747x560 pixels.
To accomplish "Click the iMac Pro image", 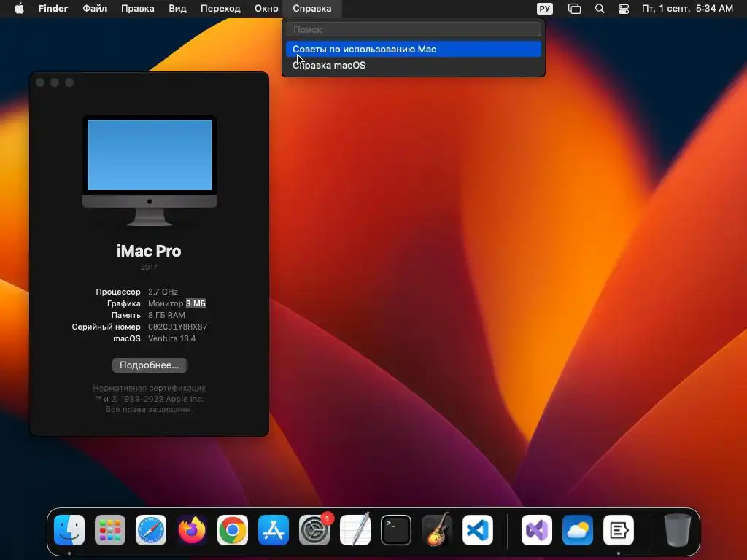I will pyautogui.click(x=150, y=171).
